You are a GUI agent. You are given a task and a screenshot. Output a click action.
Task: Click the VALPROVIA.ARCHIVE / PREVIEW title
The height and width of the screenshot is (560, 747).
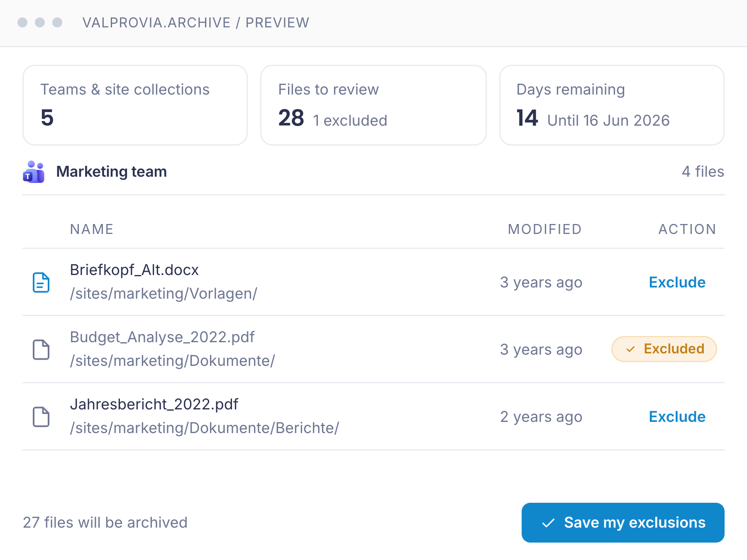coord(196,22)
